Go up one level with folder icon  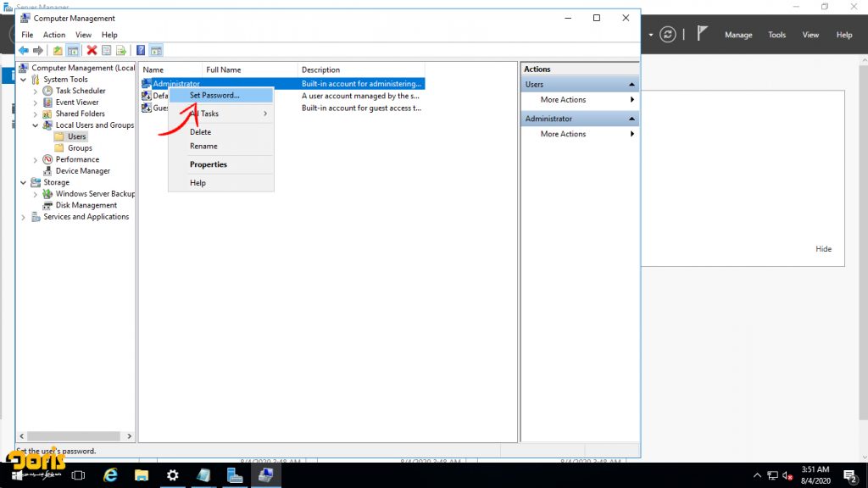click(x=58, y=51)
